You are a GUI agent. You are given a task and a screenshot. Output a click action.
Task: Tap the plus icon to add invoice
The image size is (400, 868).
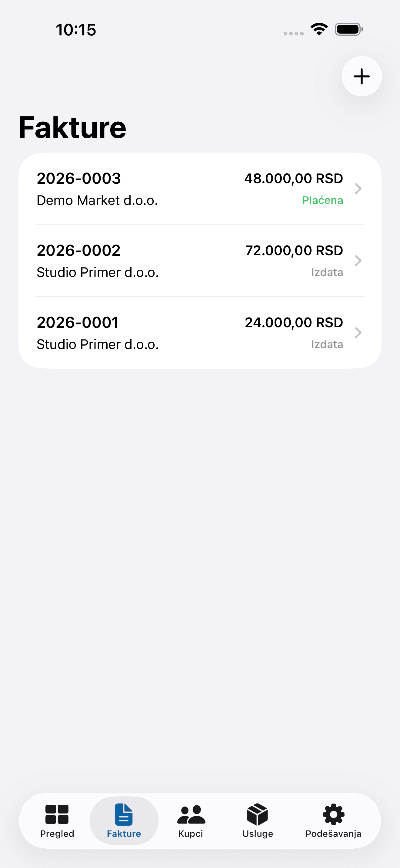[x=362, y=76]
